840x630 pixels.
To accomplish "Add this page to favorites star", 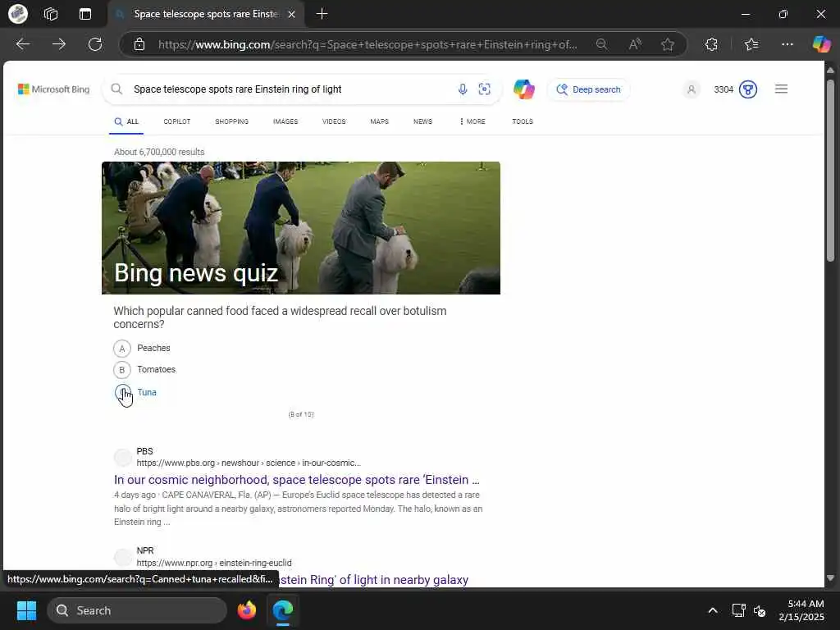I will 668,44.
